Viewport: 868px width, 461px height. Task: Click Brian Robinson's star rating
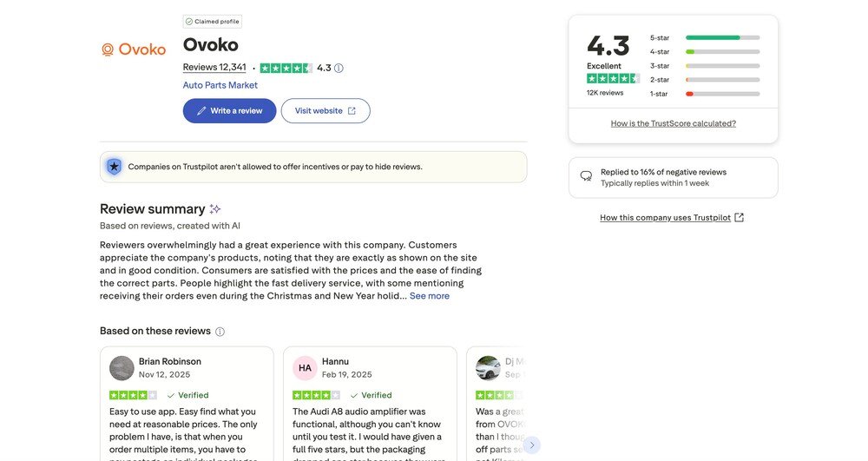click(x=134, y=395)
